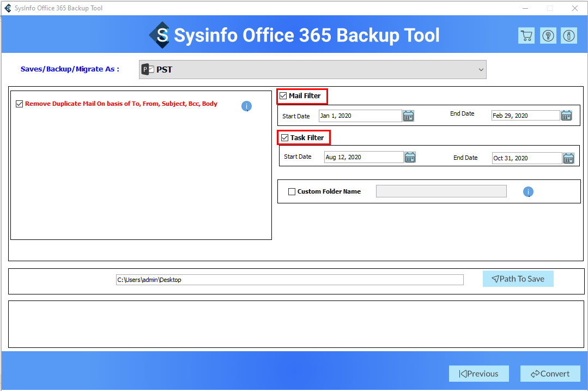Click the SysInfo title bar app icon

tap(8, 8)
